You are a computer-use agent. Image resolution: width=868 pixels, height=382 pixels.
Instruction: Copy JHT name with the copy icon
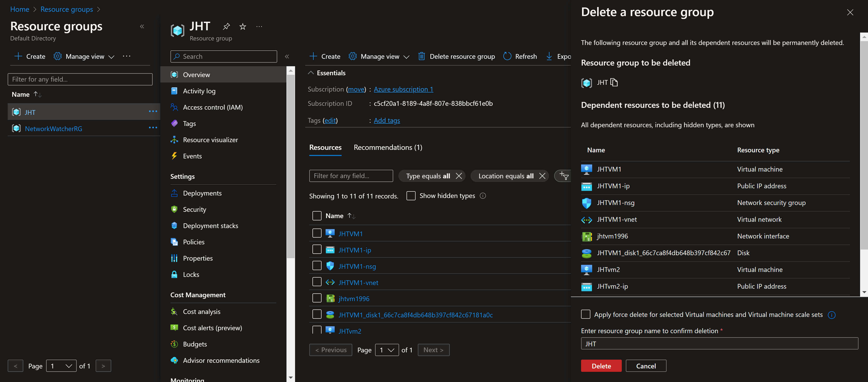[x=614, y=83]
